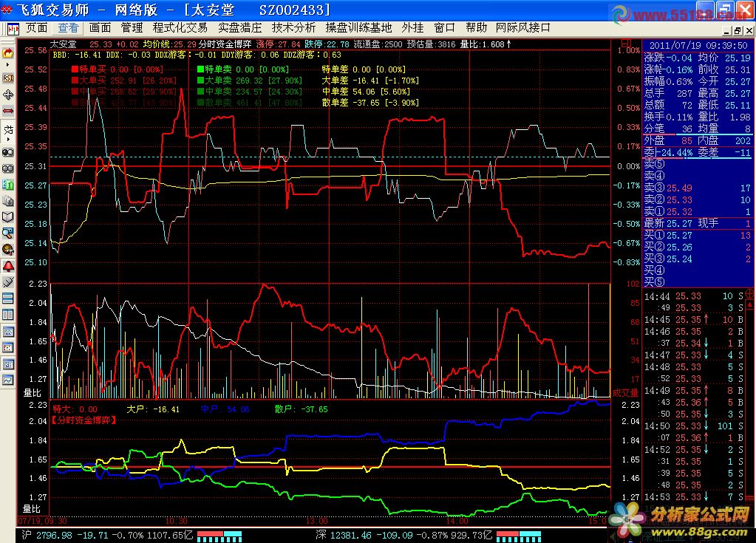The image size is (756, 543).
Task: Select the RSI indicator icon
Action: coord(8,78)
